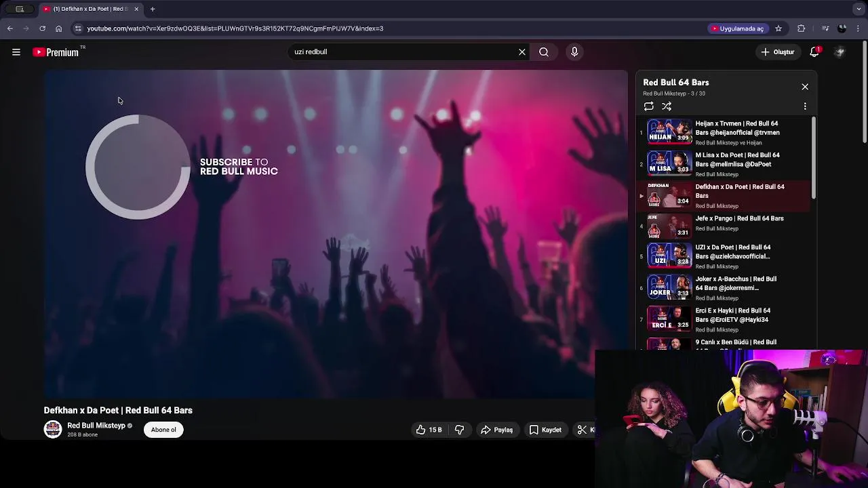Viewport: 868px width, 488px height.
Task: Go back with the browser back arrow
Action: click(9, 28)
